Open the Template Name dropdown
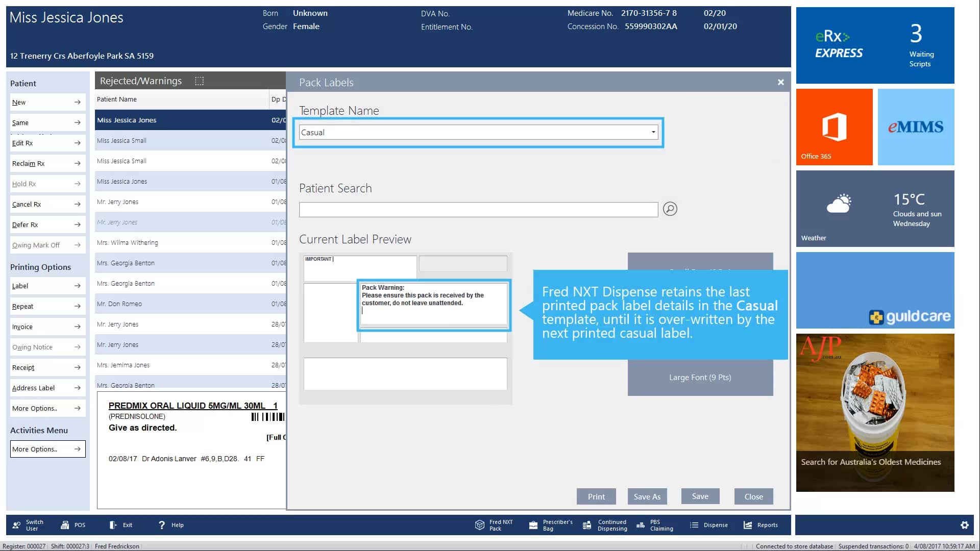The image size is (980, 551). click(x=653, y=132)
